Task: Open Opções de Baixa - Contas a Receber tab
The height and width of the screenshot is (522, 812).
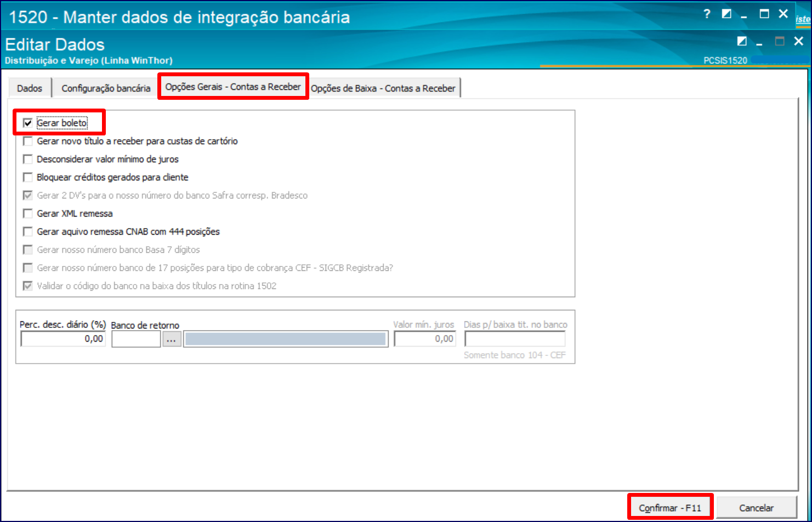Action: (x=383, y=88)
